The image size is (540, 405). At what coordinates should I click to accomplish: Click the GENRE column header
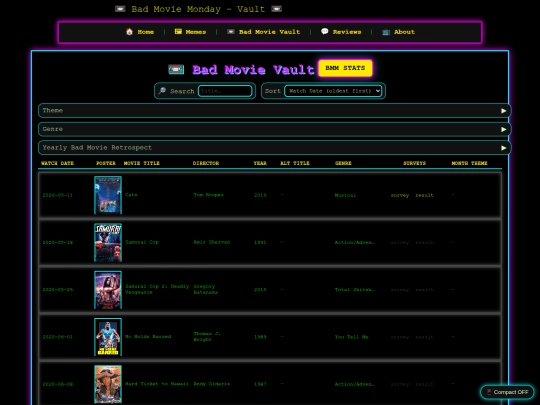[x=343, y=163]
